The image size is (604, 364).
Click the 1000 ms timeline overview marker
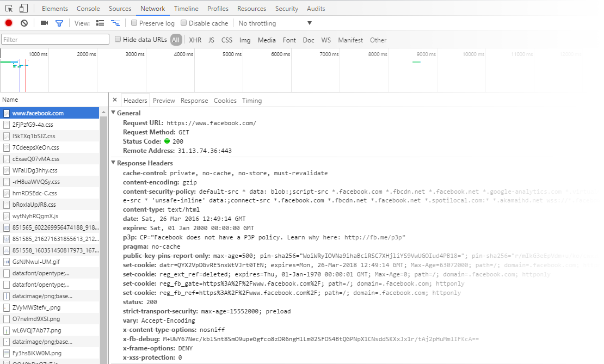[x=38, y=54]
